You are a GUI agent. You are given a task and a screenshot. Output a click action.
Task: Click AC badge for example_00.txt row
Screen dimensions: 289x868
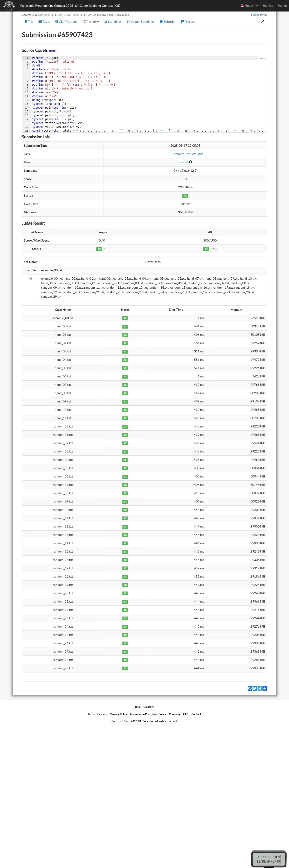(x=125, y=318)
